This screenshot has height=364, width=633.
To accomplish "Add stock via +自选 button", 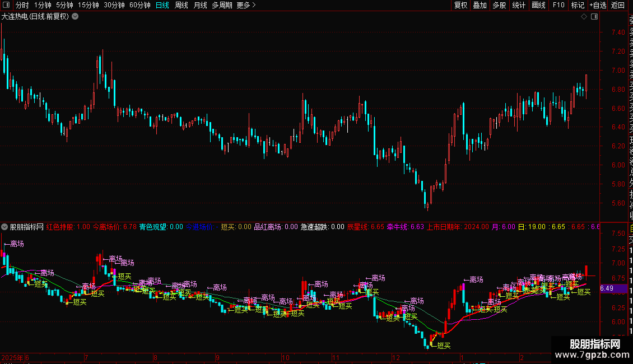I will 598,5.
